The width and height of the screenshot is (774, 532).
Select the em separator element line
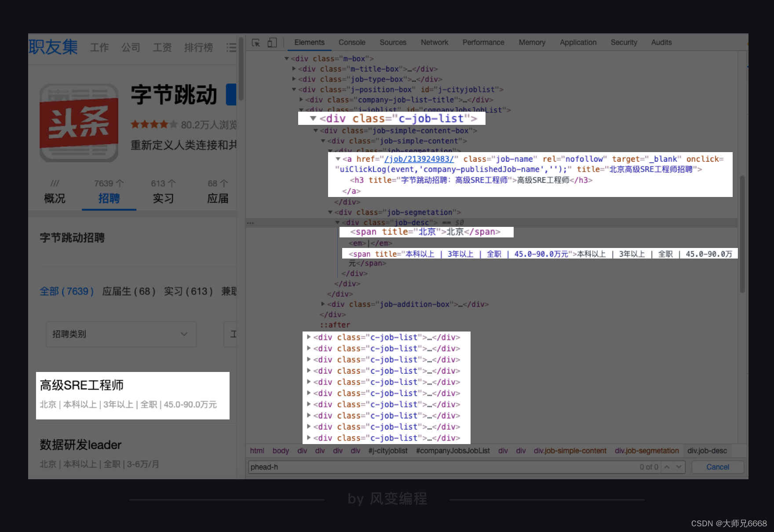click(x=370, y=243)
